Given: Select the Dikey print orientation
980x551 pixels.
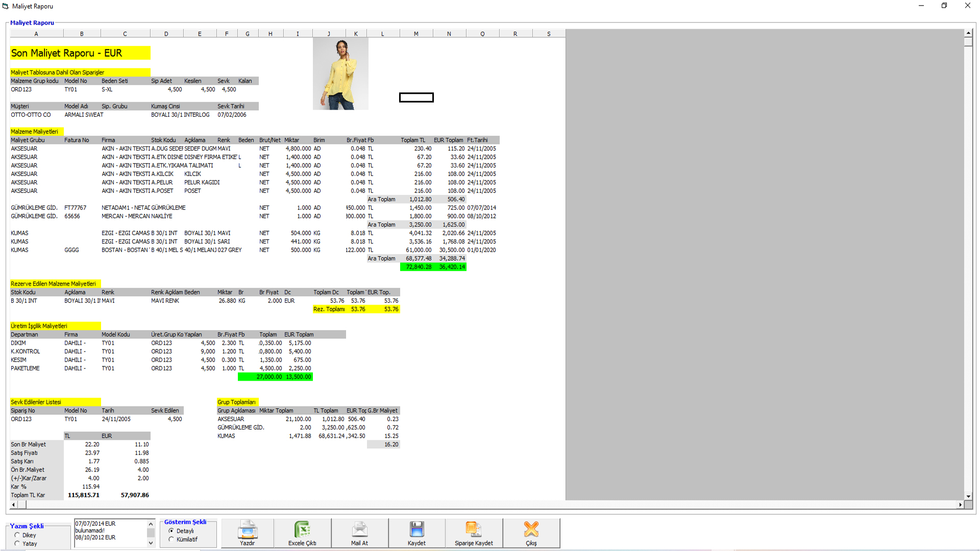Looking at the screenshot, I should click(17, 535).
